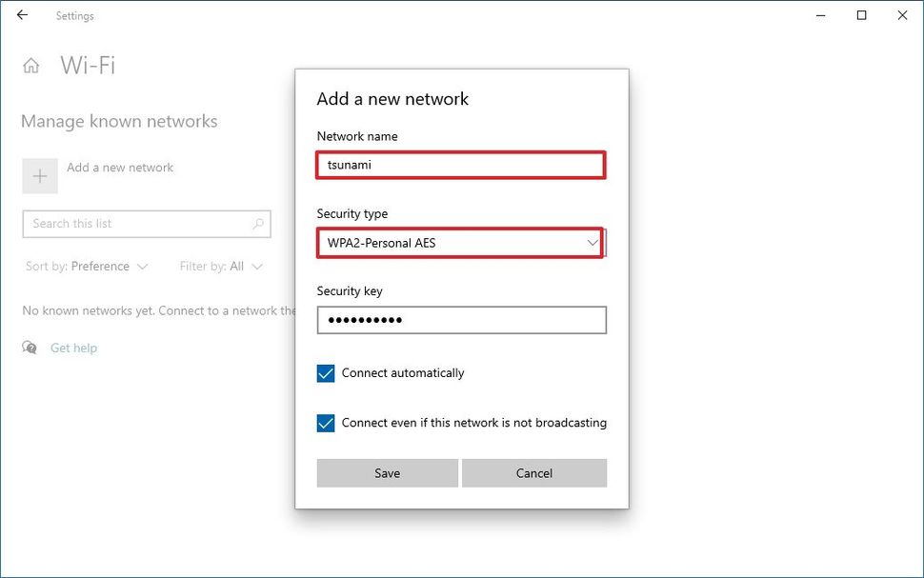Save the new network
The height and width of the screenshot is (578, 924).
[387, 472]
